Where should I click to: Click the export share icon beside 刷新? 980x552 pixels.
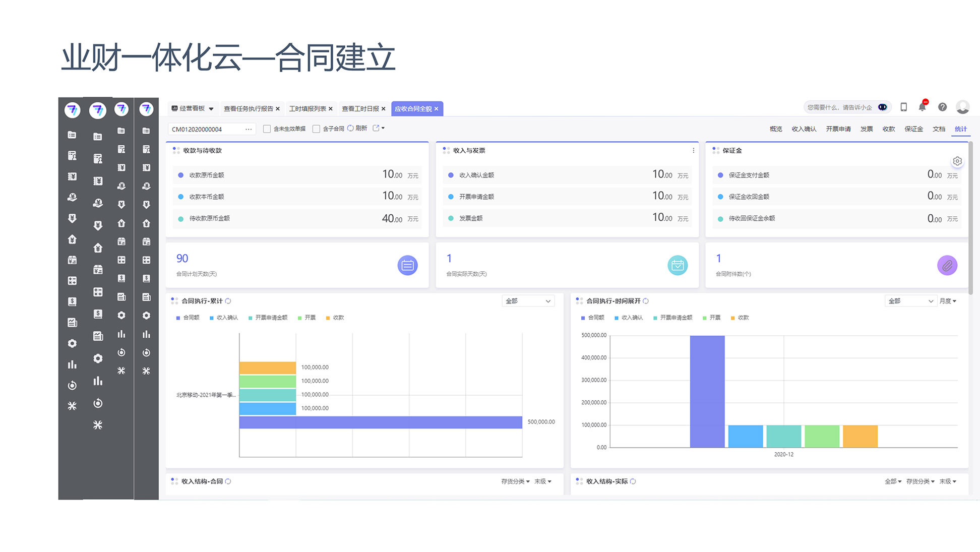click(376, 129)
